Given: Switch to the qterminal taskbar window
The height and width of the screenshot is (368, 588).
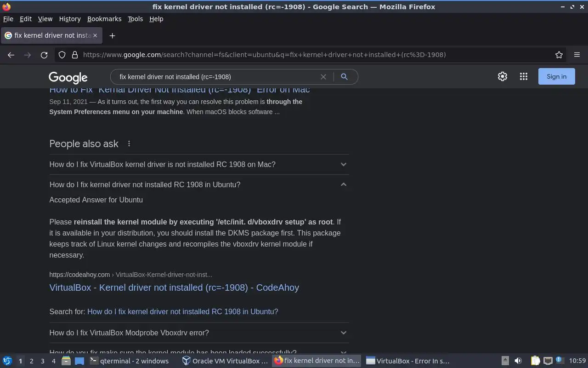Looking at the screenshot, I should tap(132, 361).
